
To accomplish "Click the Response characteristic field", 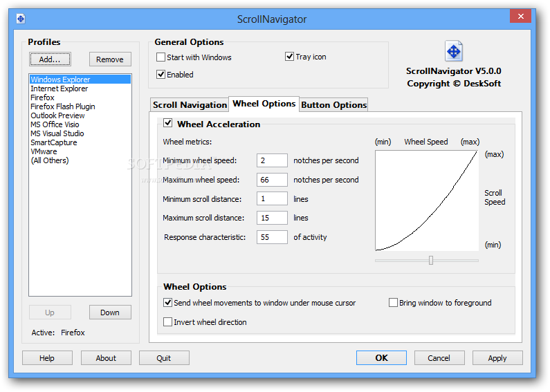I will coord(272,237).
